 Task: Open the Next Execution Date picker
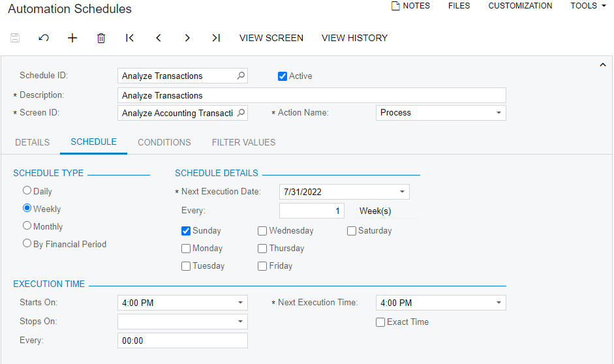(x=402, y=192)
